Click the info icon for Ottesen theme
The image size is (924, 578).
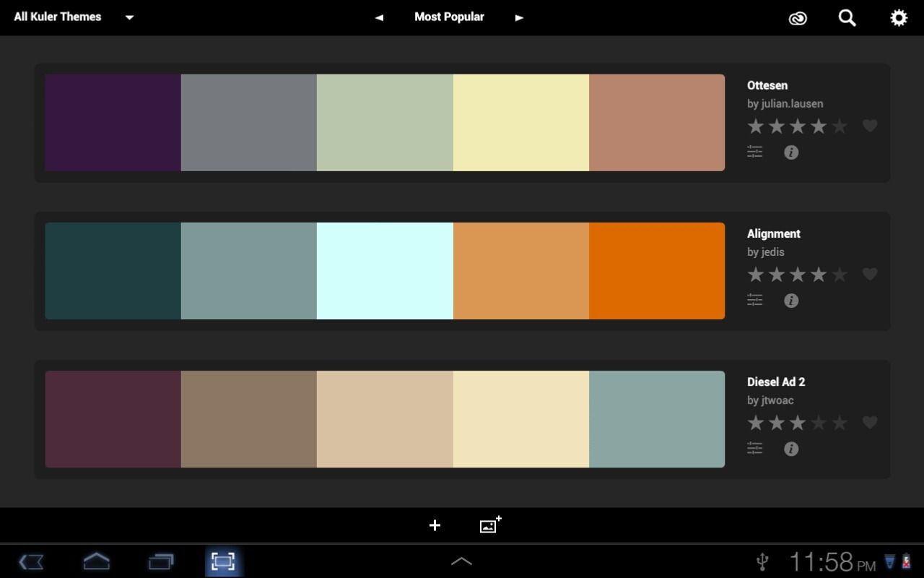coord(790,152)
